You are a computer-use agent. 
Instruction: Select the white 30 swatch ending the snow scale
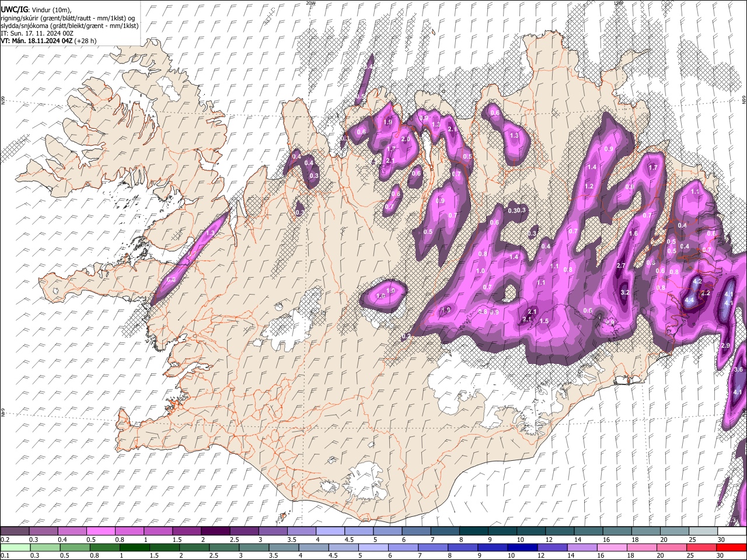click(x=731, y=531)
